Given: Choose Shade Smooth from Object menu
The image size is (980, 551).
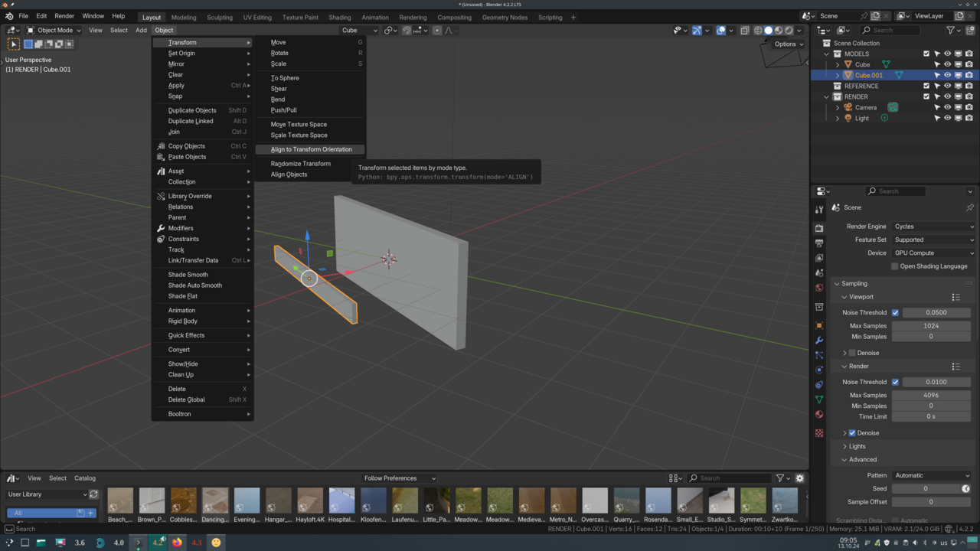Looking at the screenshot, I should click(x=203, y=275).
